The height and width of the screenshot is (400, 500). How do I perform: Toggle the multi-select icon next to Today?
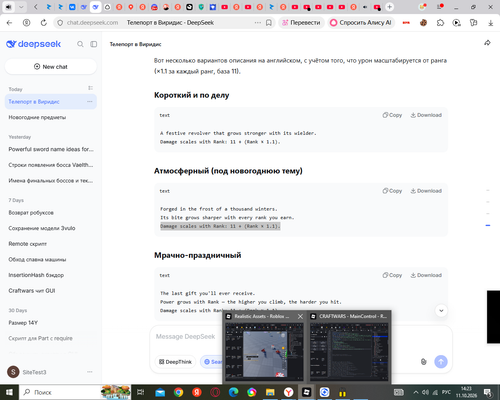tap(90, 88)
